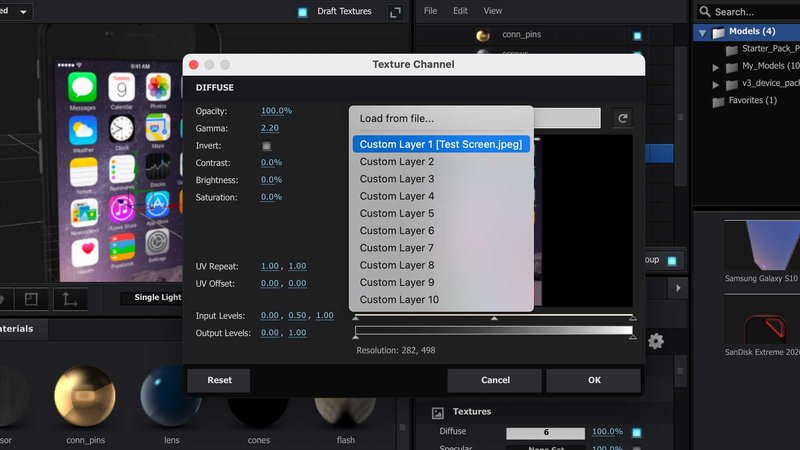Expand the v3_device_pack folder
Screen dimensions: 800x450
tap(716, 84)
